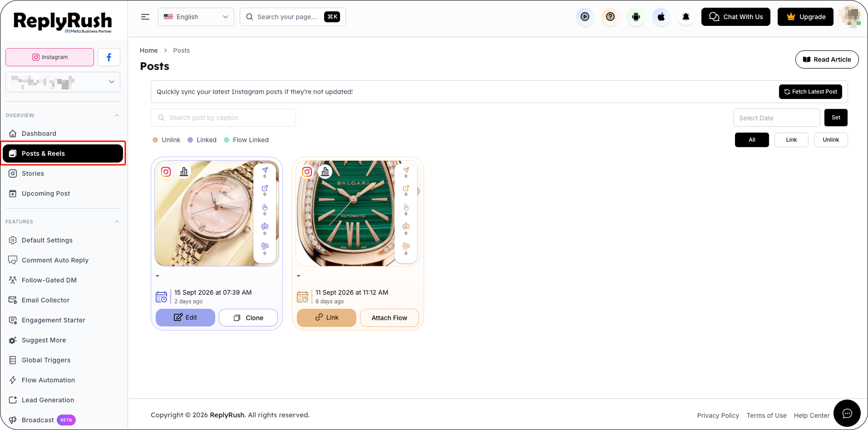Expand the Instagram account selector dropdown

63,82
